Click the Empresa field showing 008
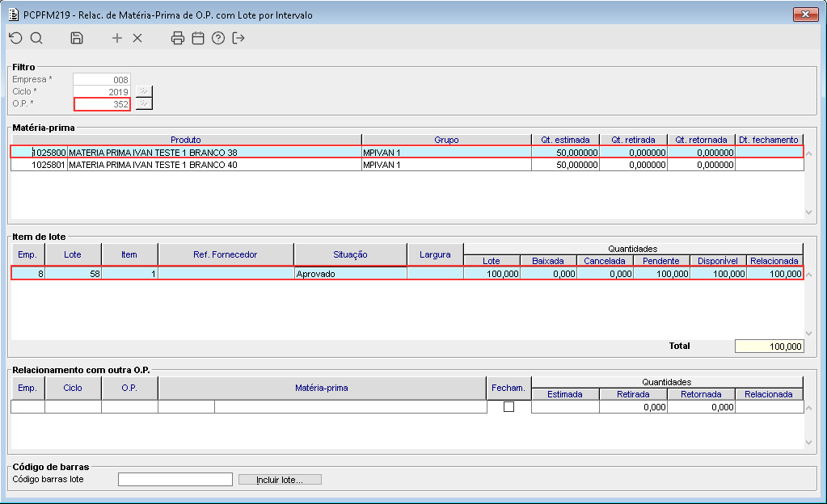This screenshot has width=827, height=504. click(102, 80)
